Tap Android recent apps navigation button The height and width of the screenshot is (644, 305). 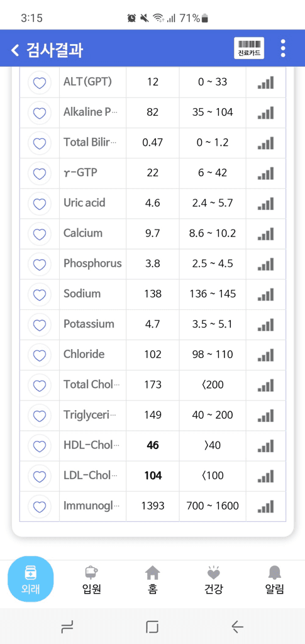(67, 627)
